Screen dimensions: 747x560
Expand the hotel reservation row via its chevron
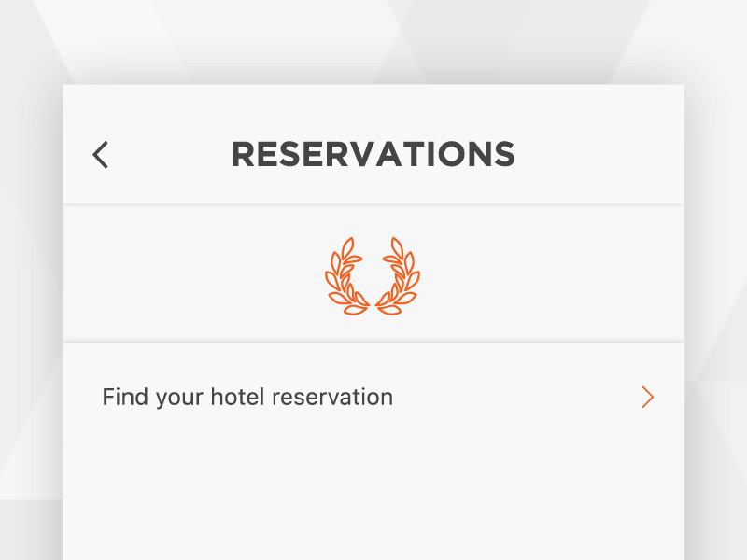tap(648, 398)
